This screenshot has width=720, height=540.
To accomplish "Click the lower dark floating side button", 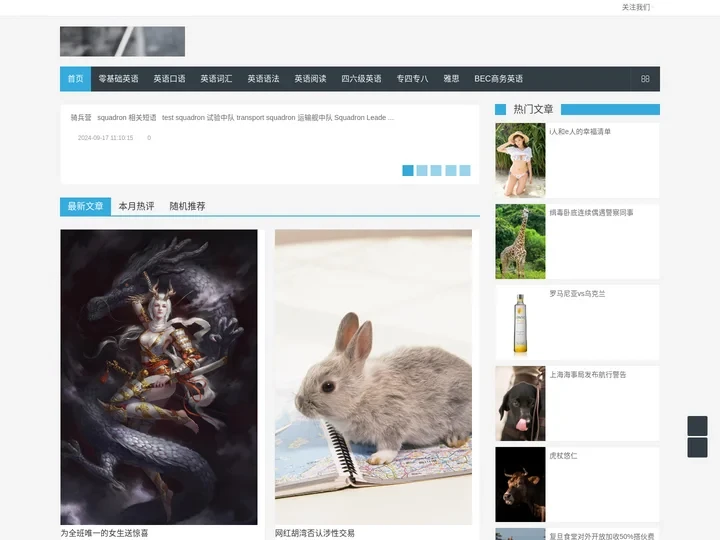I will point(697,447).
